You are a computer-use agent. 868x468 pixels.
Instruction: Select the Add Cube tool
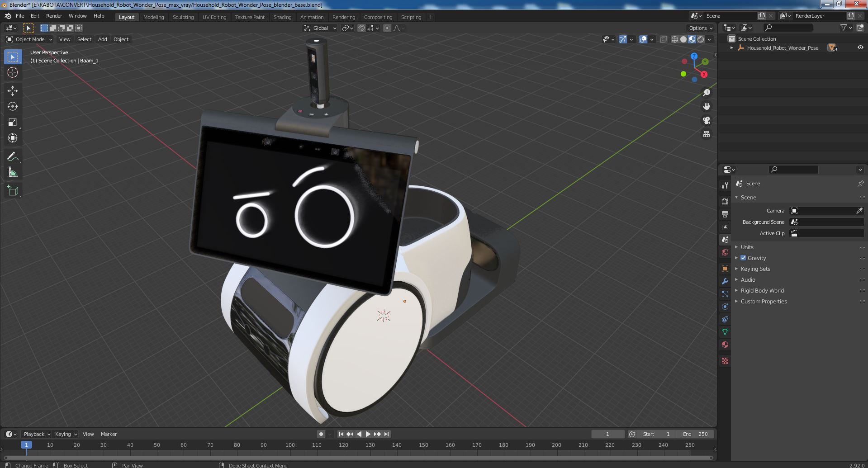(13, 190)
